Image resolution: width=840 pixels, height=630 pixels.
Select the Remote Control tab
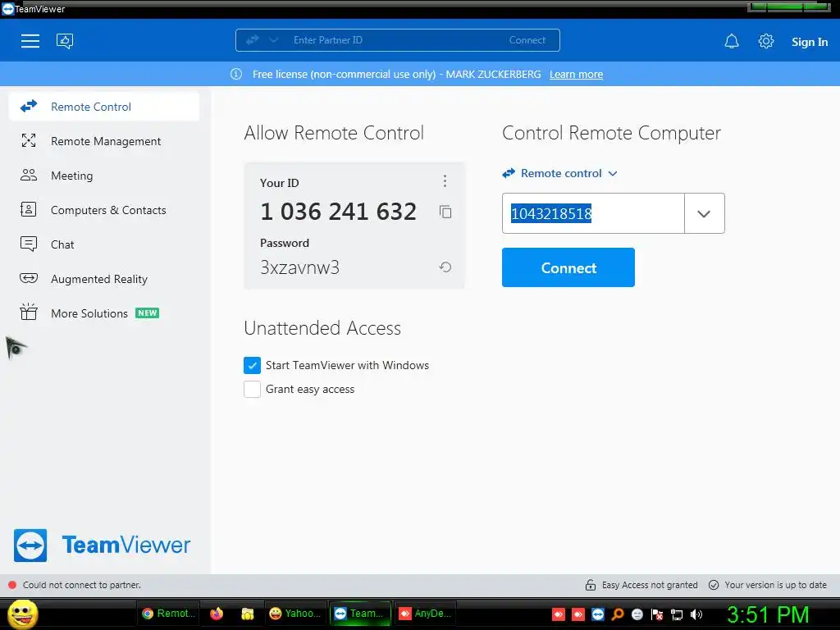coord(104,107)
